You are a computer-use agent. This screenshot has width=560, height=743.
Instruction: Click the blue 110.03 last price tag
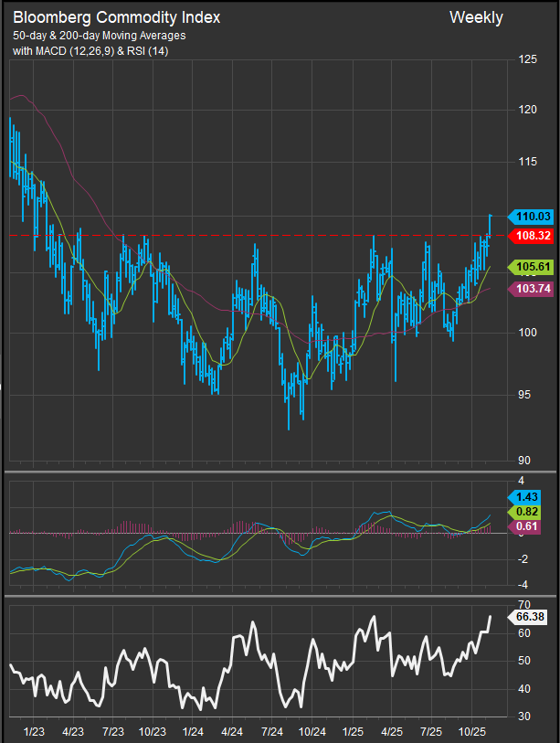(531, 217)
